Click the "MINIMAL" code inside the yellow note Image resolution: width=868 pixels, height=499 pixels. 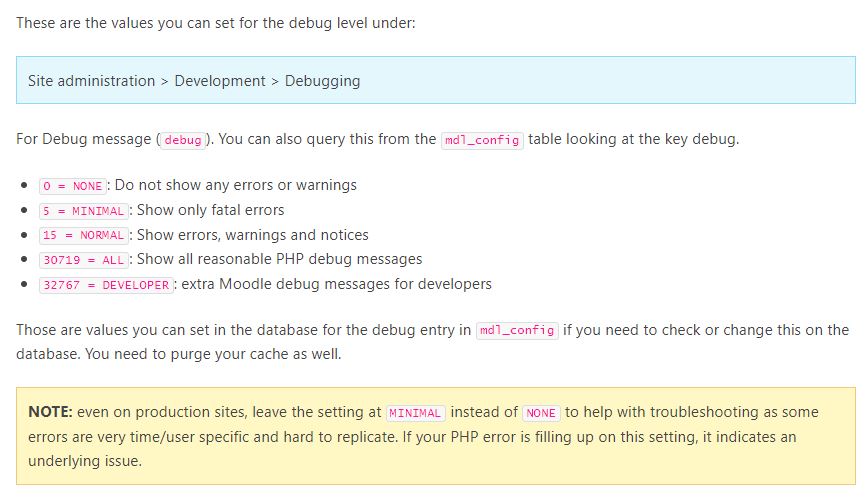[x=417, y=413]
